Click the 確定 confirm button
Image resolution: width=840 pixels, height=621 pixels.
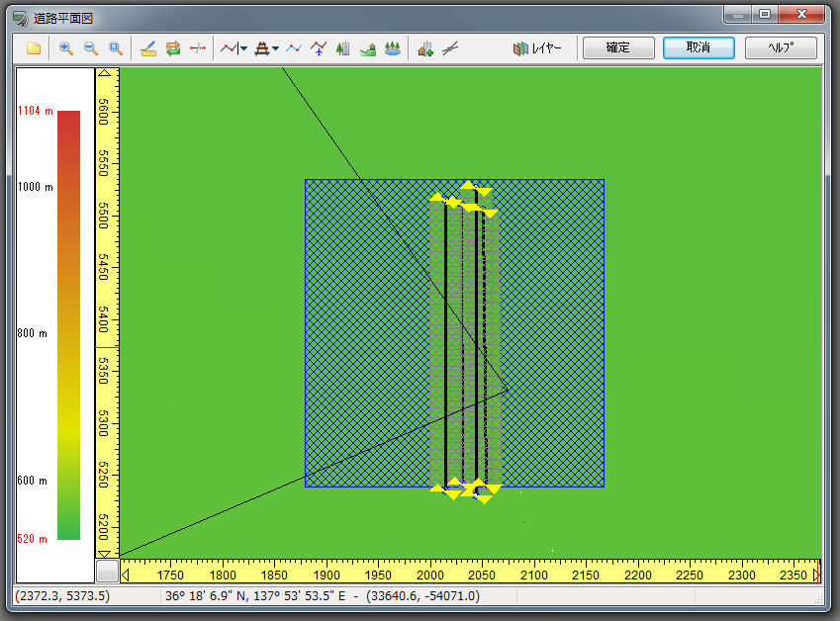tap(618, 47)
